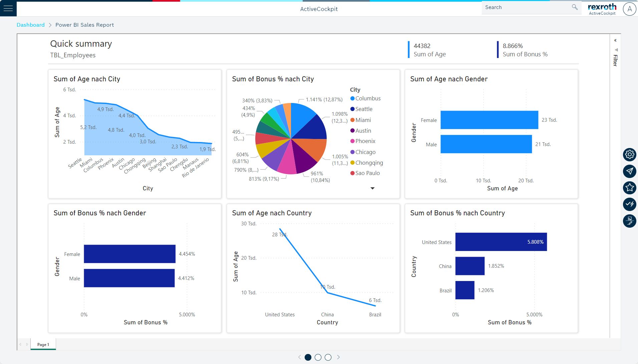Viewport: 638px width, 364px height.
Task: Select Female bar in Bonus % by Gender
Action: coord(129,254)
